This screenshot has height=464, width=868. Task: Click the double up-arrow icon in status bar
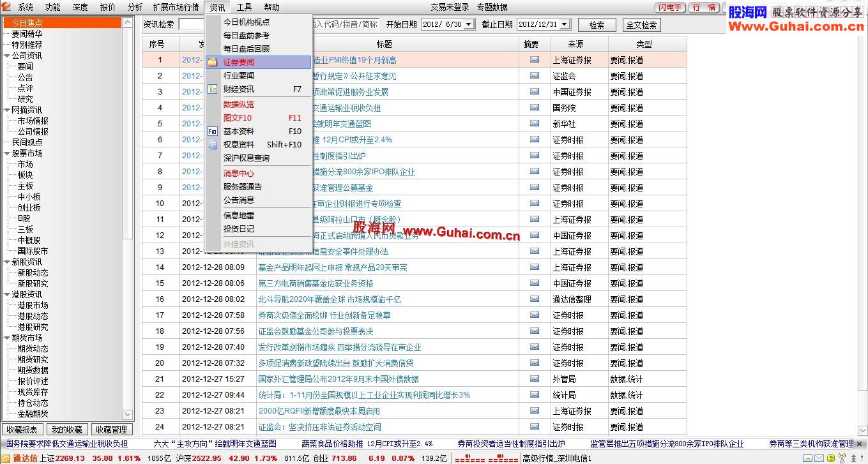[853, 458]
